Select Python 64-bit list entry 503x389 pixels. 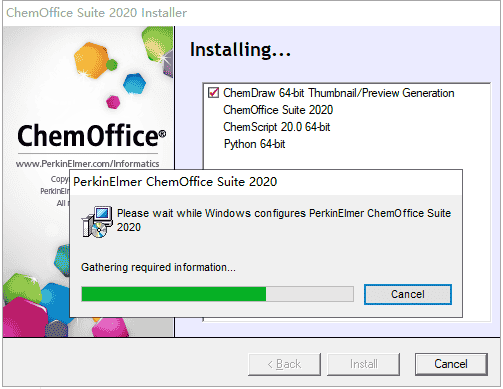coord(254,144)
